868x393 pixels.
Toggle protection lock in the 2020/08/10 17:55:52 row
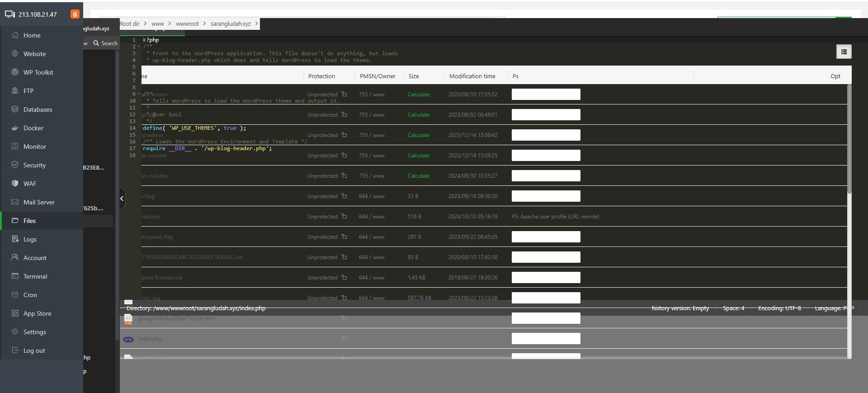(344, 94)
